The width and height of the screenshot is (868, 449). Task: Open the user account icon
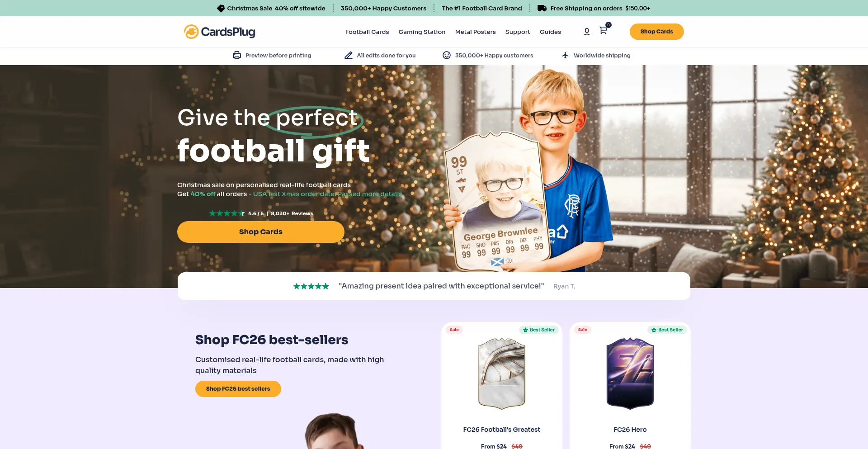tap(587, 32)
